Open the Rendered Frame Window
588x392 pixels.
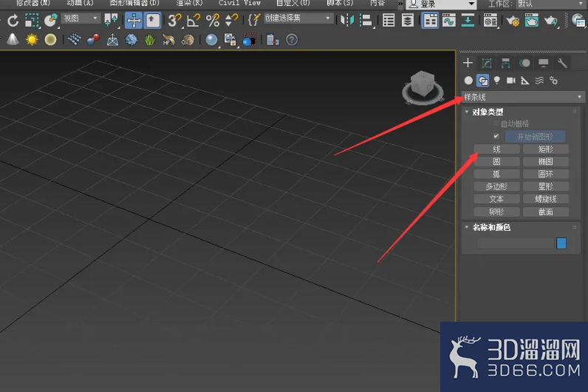point(531,21)
